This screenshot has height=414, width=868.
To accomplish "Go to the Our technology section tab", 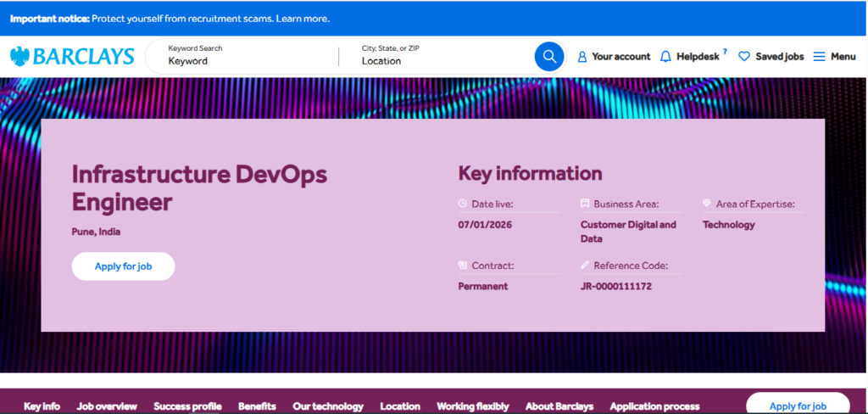I will click(x=328, y=406).
